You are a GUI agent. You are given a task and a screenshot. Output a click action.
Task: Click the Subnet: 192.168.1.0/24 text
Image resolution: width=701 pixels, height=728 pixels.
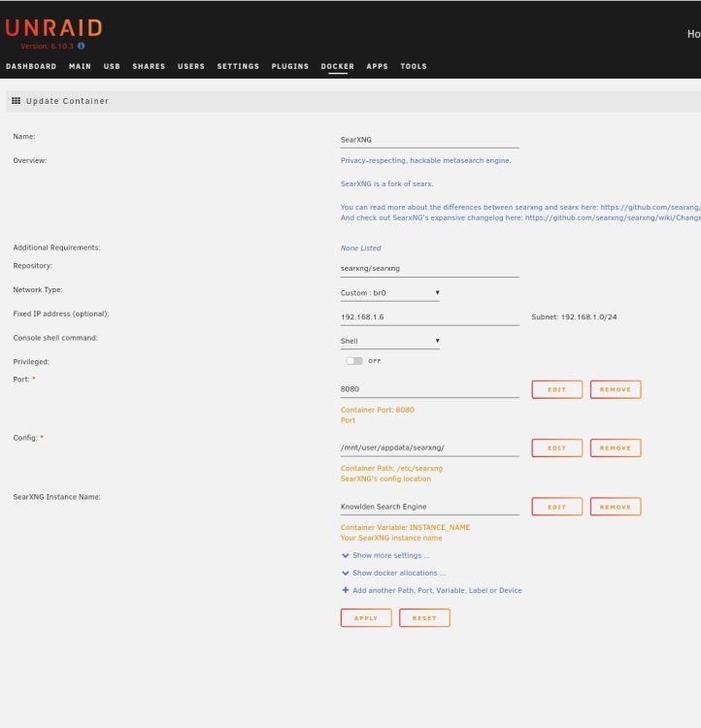(x=574, y=317)
